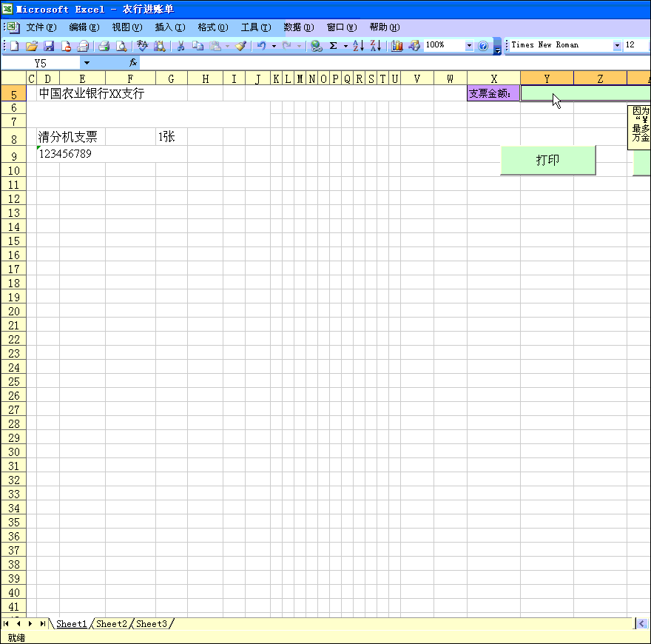Open the zoom level dropdown
Viewport: 651px width, 644px height.
468,45
